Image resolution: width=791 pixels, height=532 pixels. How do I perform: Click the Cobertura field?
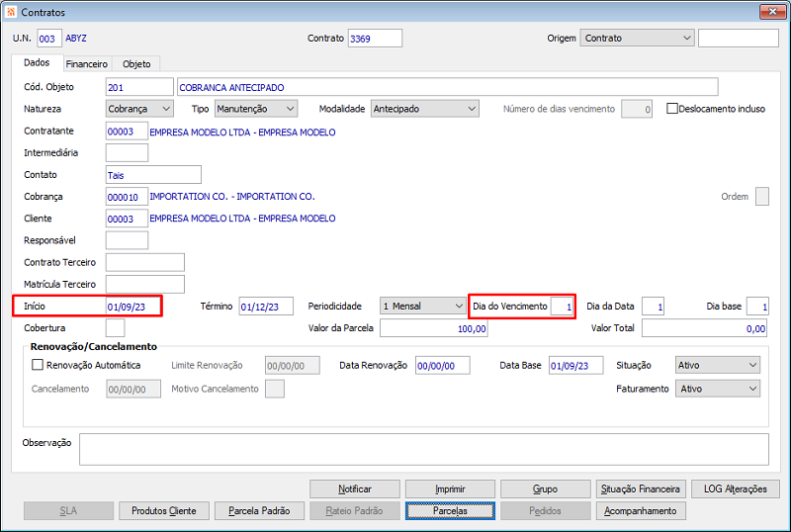tap(115, 328)
